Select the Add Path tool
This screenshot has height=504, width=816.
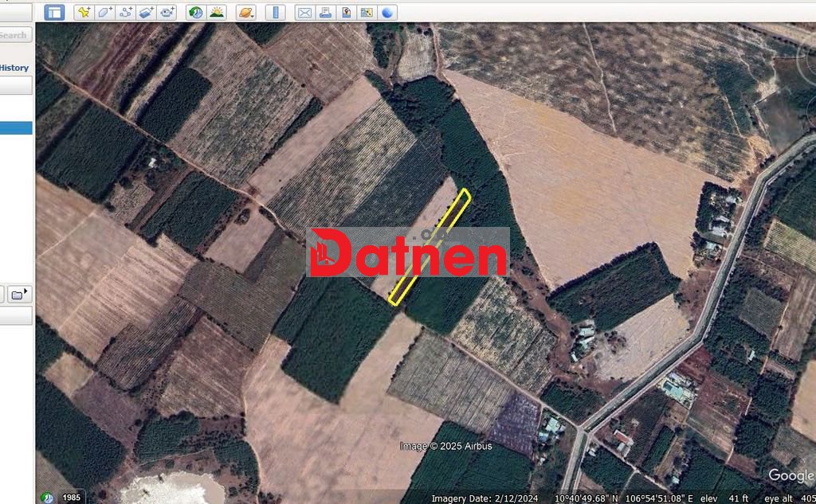pos(125,12)
